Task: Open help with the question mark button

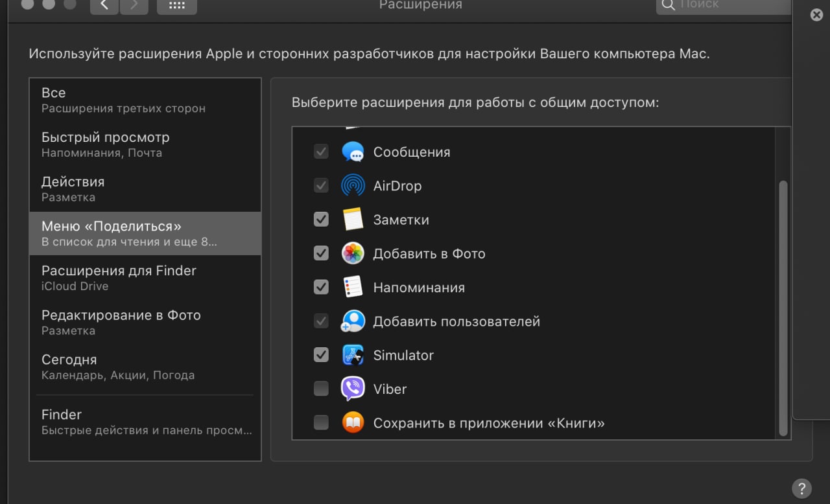Action: (x=801, y=488)
